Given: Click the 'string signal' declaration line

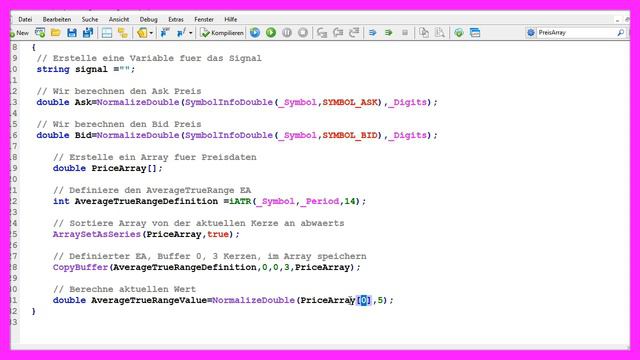Looking at the screenshot, I should pyautogui.click(x=86, y=69).
